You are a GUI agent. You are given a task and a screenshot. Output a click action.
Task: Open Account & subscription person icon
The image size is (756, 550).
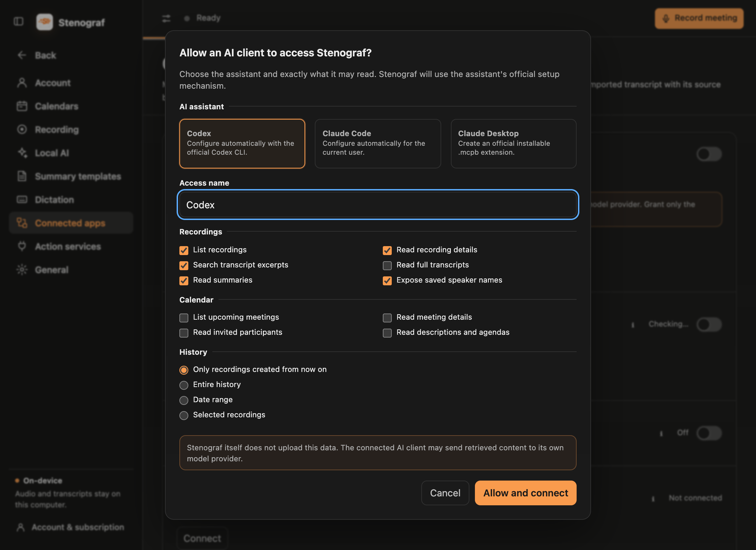coord(21,527)
